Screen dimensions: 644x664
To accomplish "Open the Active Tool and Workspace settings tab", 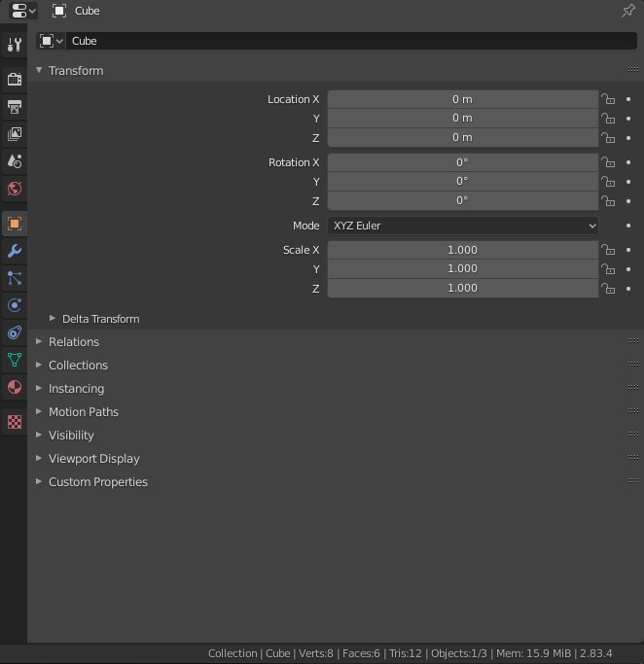I will [15, 44].
